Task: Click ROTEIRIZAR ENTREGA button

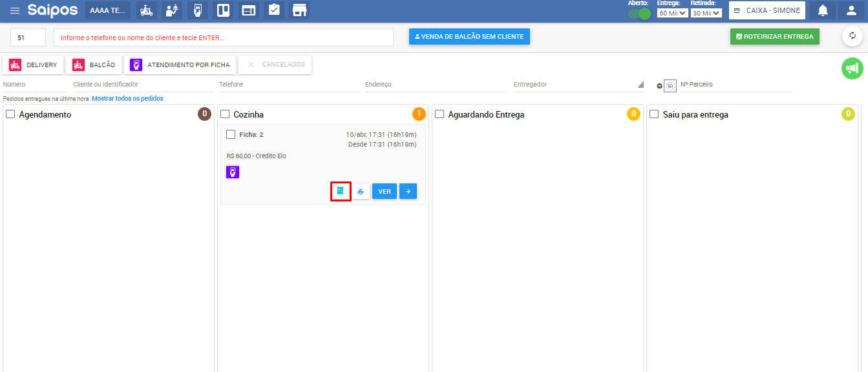Action: click(x=775, y=37)
